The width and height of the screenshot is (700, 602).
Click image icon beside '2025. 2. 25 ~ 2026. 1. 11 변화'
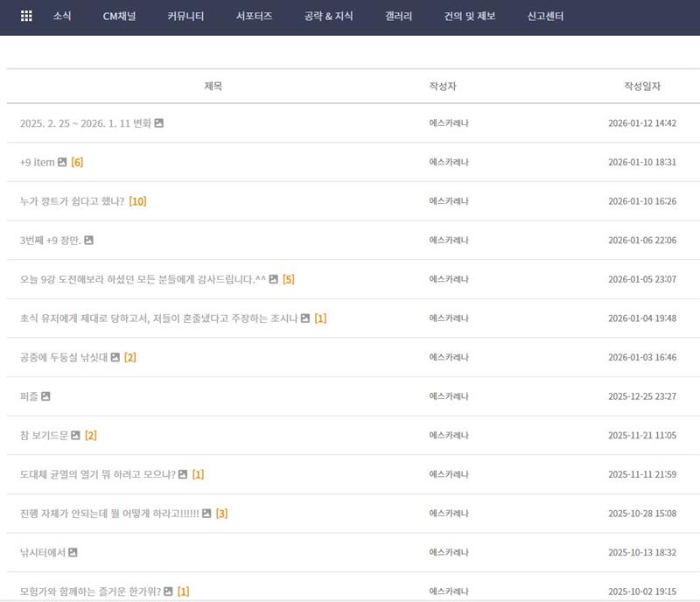tap(159, 123)
